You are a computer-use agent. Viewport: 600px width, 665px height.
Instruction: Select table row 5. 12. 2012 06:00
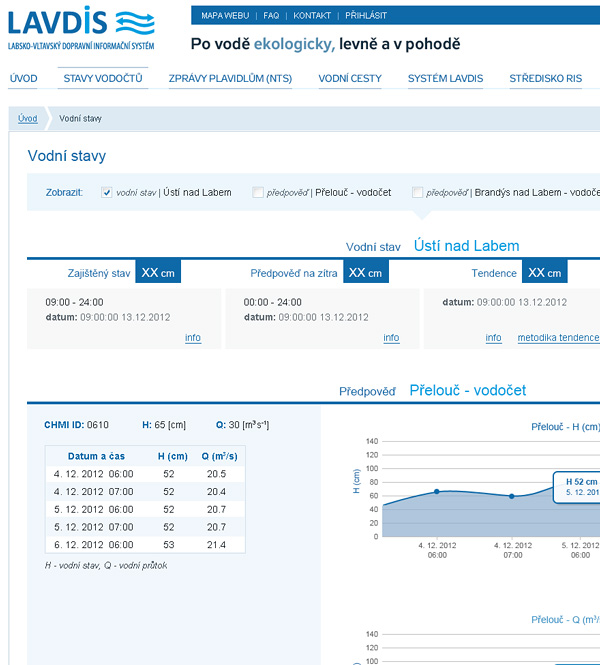[x=145, y=509]
